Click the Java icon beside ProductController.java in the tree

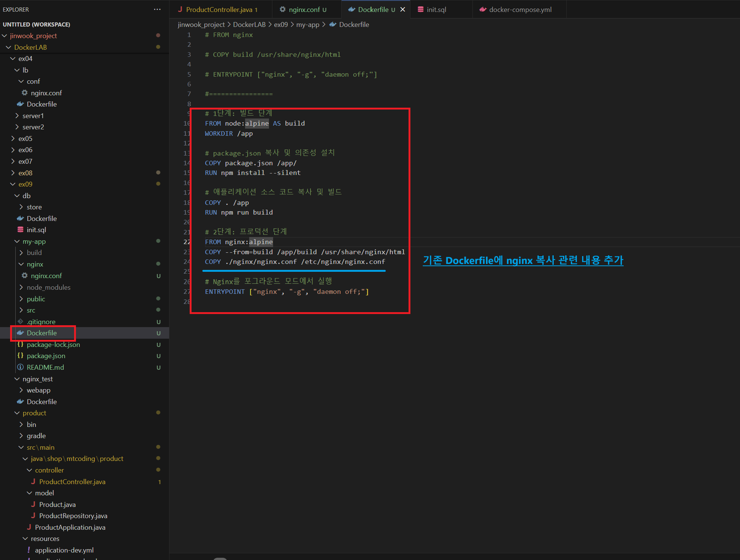(33, 481)
